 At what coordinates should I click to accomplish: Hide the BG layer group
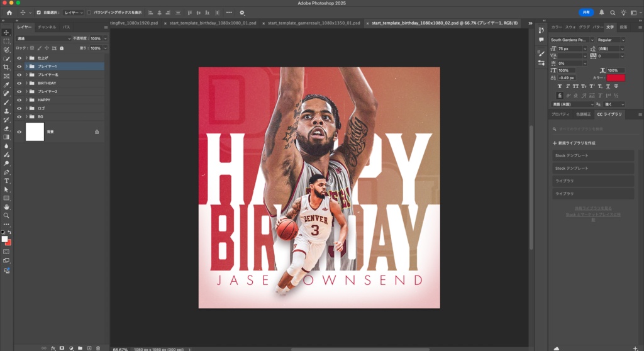coord(19,117)
